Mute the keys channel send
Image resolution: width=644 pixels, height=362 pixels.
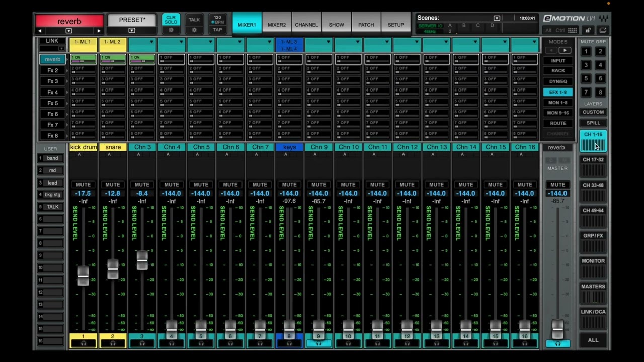(x=289, y=185)
